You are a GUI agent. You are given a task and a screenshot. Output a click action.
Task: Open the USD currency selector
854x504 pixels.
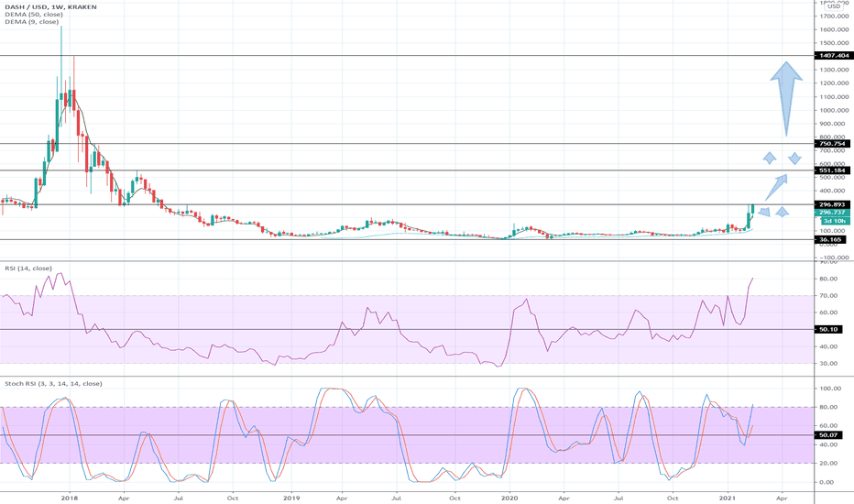tap(835, 6)
